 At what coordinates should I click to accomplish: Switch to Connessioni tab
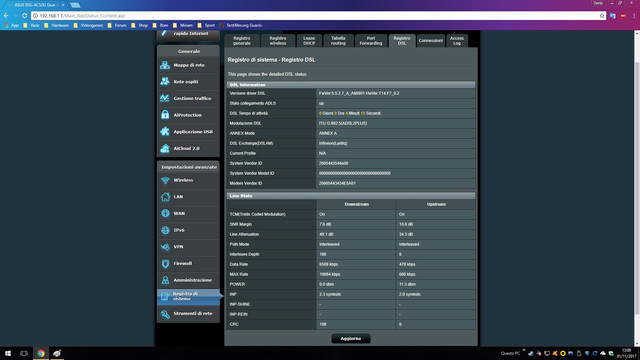point(431,40)
